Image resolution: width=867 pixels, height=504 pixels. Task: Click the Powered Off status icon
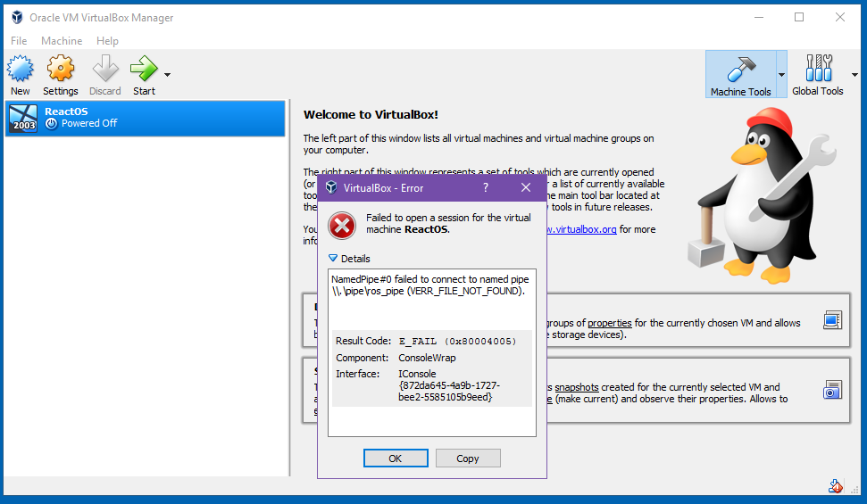pos(52,124)
